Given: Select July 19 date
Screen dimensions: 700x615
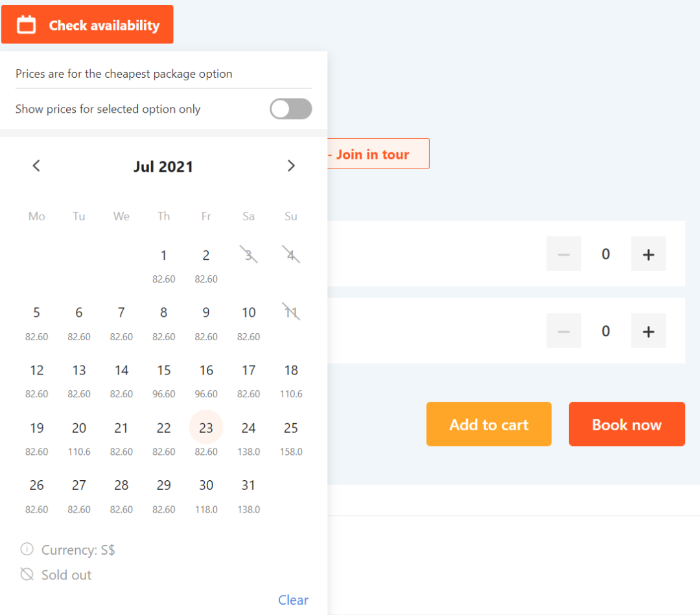Looking at the screenshot, I should pos(36,438).
